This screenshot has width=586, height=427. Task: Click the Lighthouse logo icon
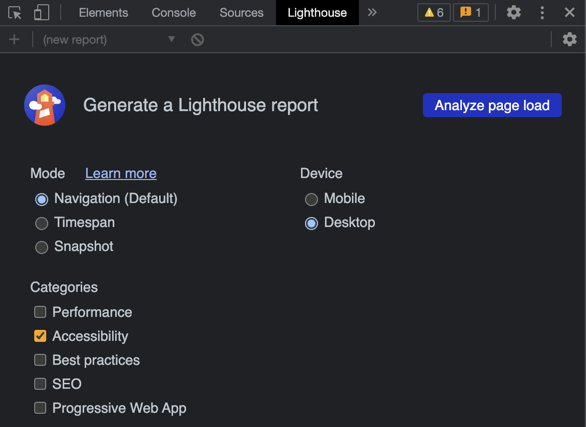pyautogui.click(x=45, y=105)
